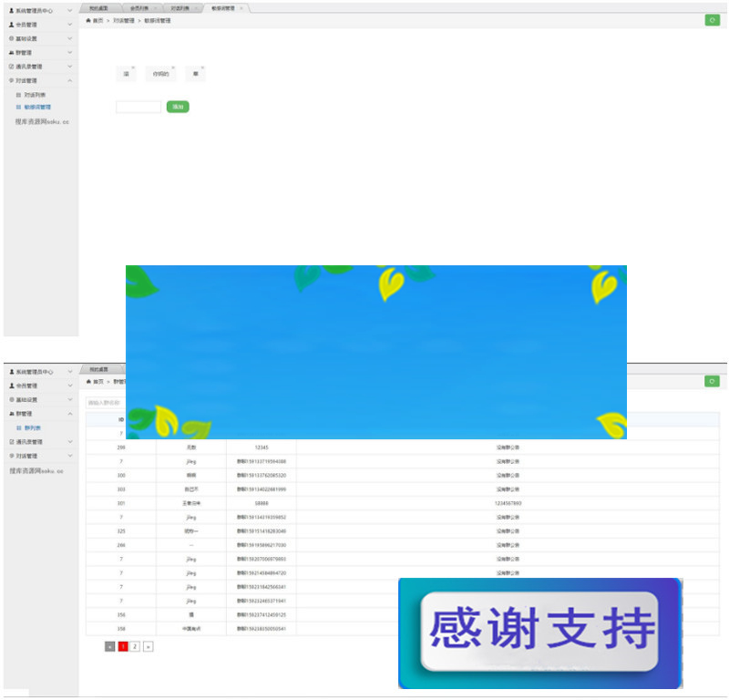The width and height of the screenshot is (729, 700).
Task: Select the 对话列表 list icon under 对话管理
Action: pos(20,94)
